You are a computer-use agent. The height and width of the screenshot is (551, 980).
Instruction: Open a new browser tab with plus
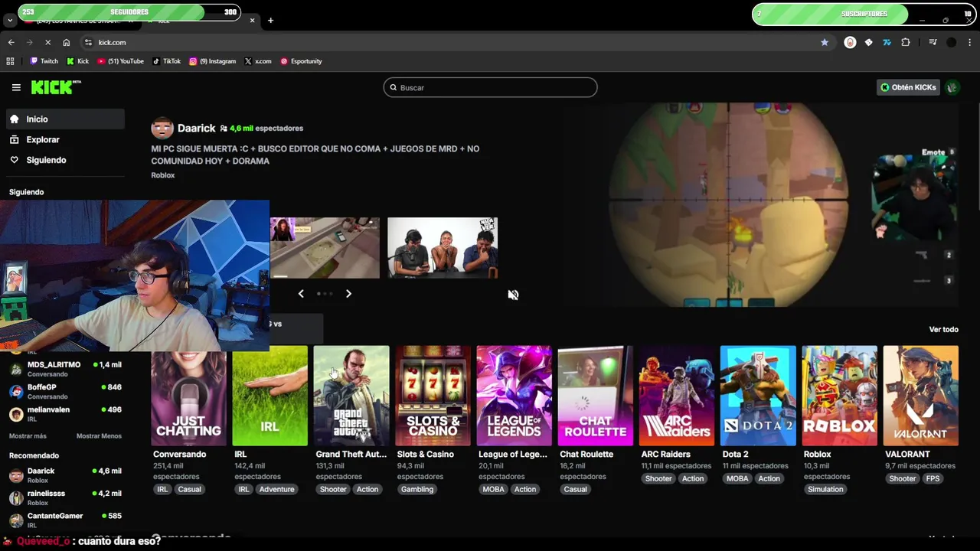270,21
